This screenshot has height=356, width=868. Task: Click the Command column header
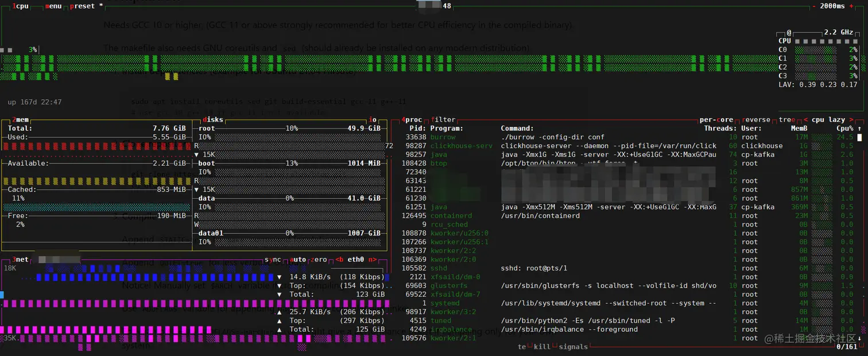click(x=517, y=128)
